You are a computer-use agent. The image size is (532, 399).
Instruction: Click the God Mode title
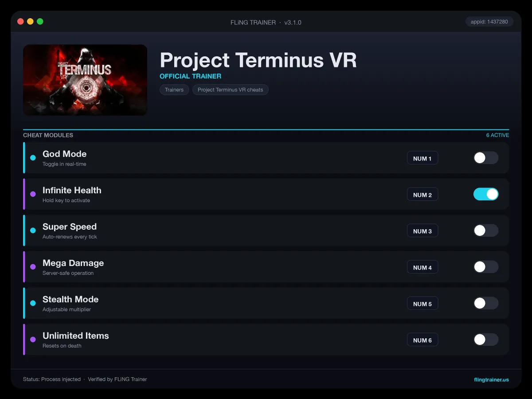(x=64, y=154)
